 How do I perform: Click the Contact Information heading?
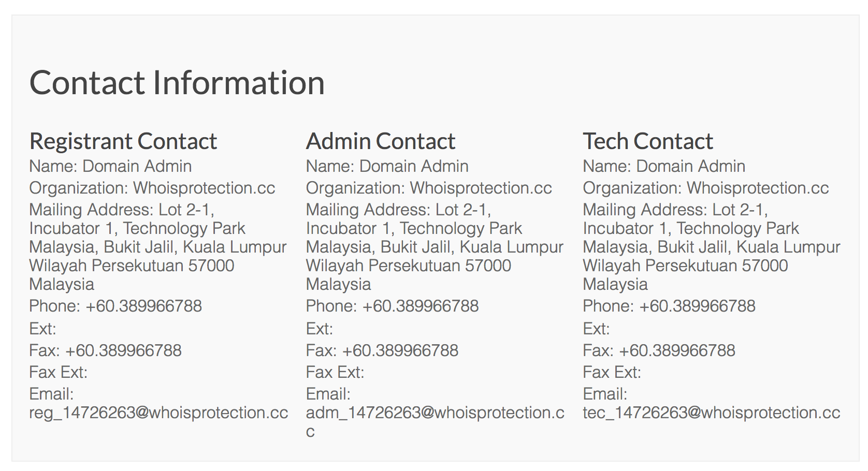pyautogui.click(x=177, y=83)
